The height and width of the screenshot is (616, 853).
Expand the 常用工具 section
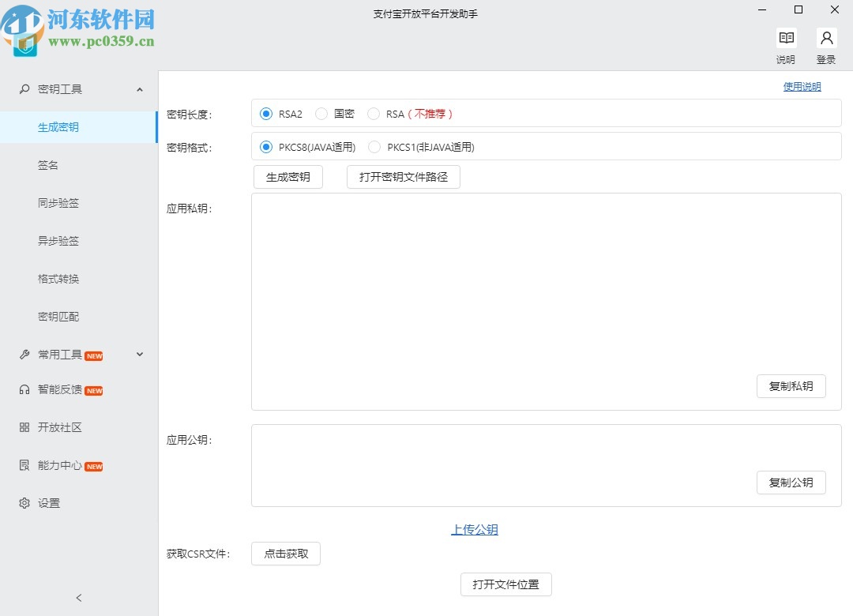click(140, 355)
